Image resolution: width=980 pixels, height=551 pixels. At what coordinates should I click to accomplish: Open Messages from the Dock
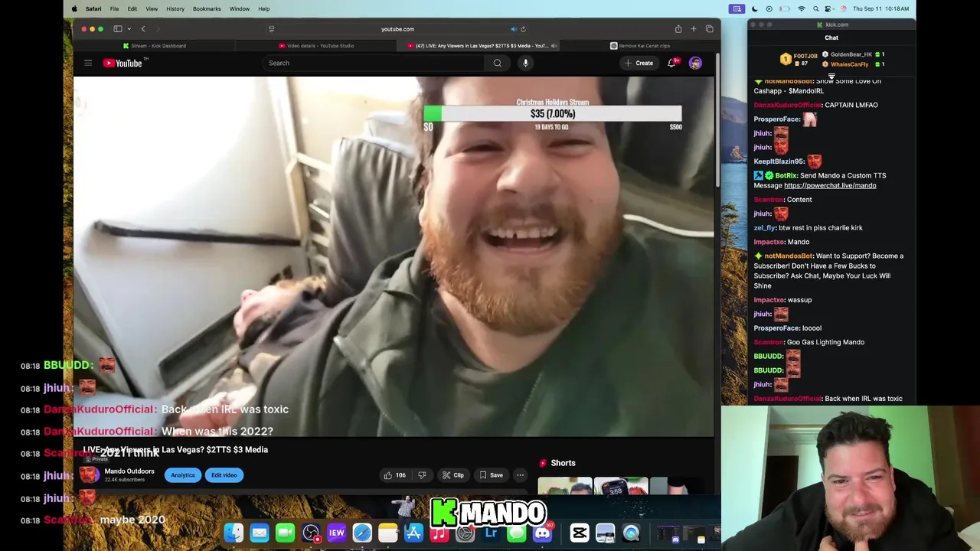pos(517,533)
